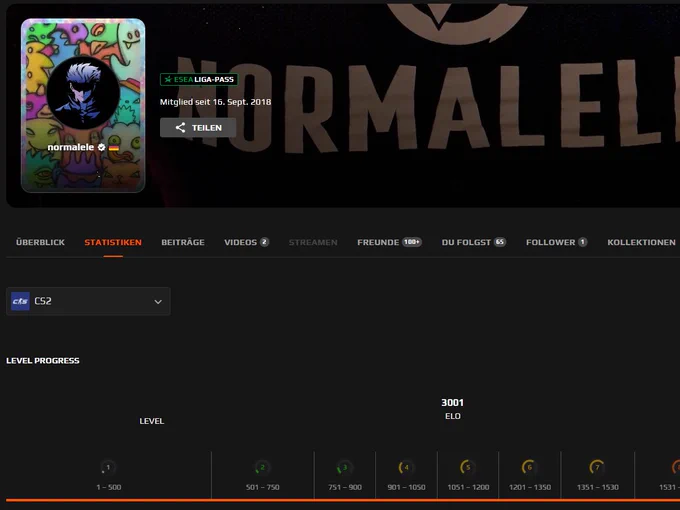Click the 1201 – 1350 Elo range label
Screen dimensions: 680x510
(x=530, y=487)
